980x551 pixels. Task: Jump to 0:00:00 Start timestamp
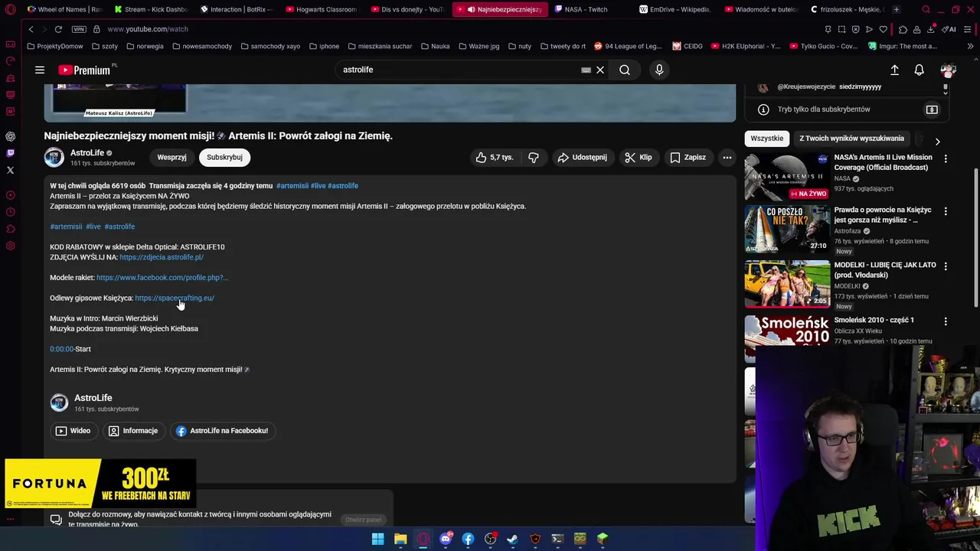(x=61, y=349)
